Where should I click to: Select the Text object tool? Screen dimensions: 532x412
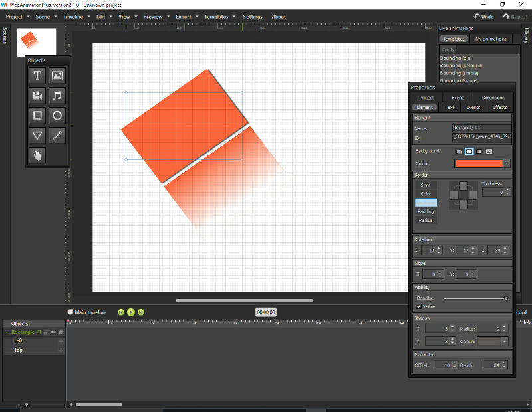tap(37, 76)
